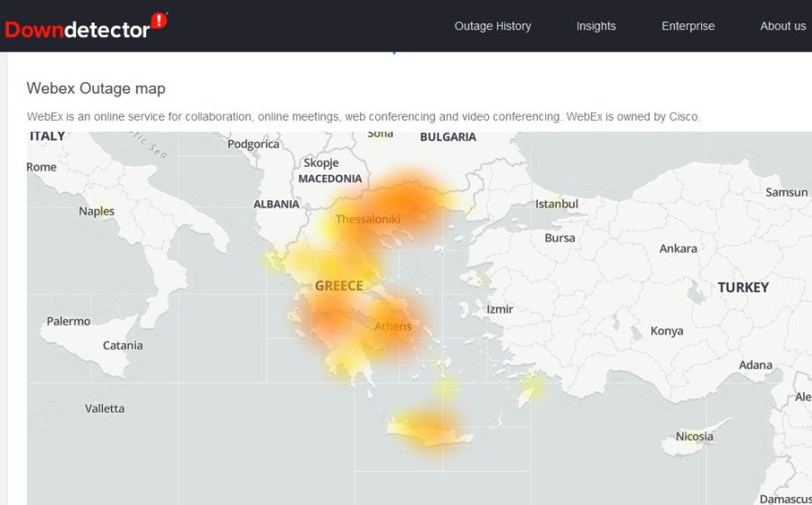Click the Damascus city label
812x505 pixels.
click(x=785, y=499)
